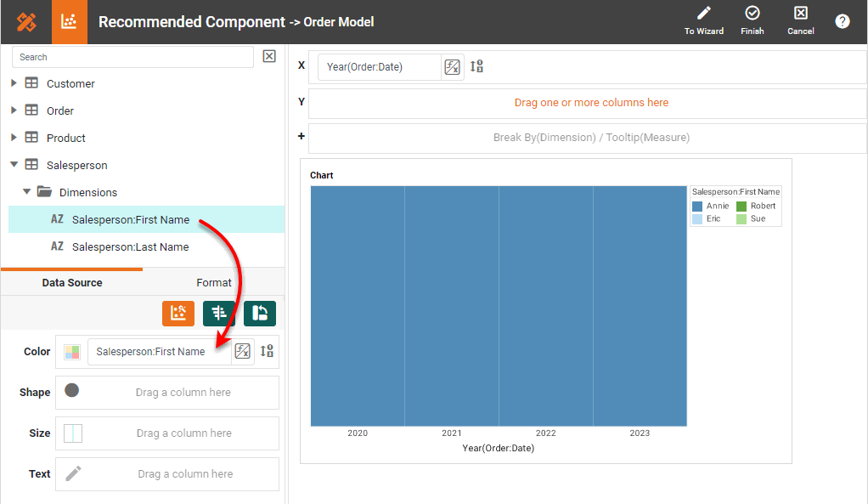Open the help question mark icon
The height and width of the screenshot is (504, 868).
tap(842, 22)
